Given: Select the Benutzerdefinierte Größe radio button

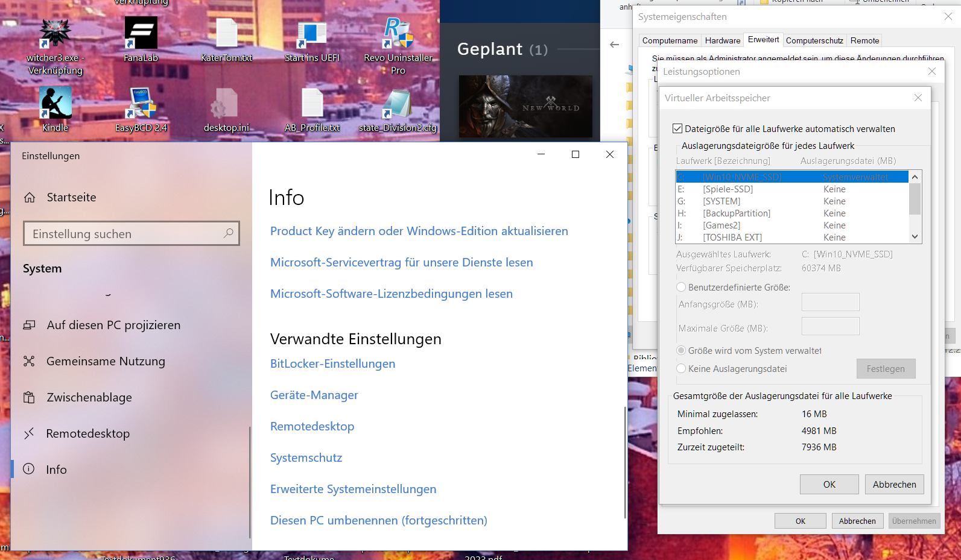Looking at the screenshot, I should point(681,287).
